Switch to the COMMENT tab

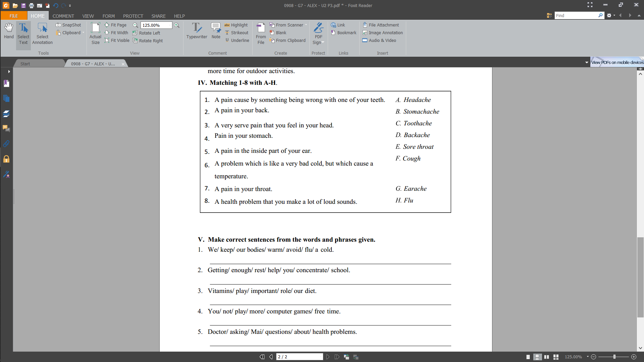63,16
